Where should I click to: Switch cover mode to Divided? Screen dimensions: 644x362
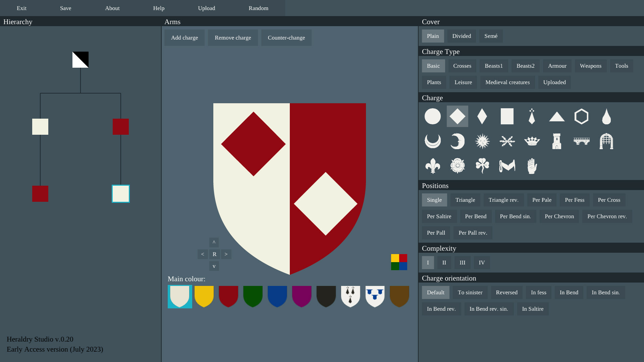click(461, 36)
